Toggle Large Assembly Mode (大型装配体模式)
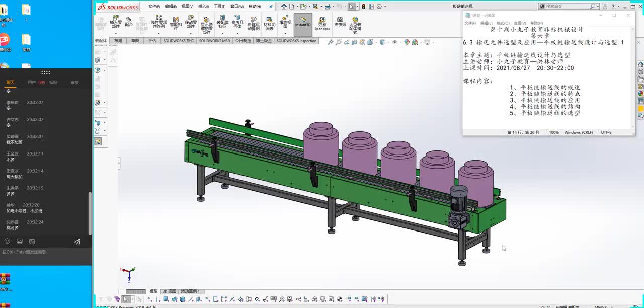644x308 pixels. point(355,25)
